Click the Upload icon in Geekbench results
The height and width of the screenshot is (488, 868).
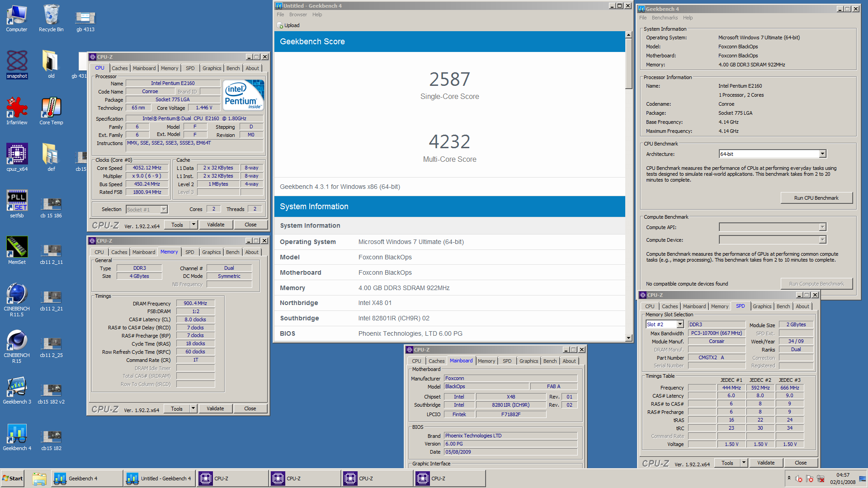pos(280,25)
